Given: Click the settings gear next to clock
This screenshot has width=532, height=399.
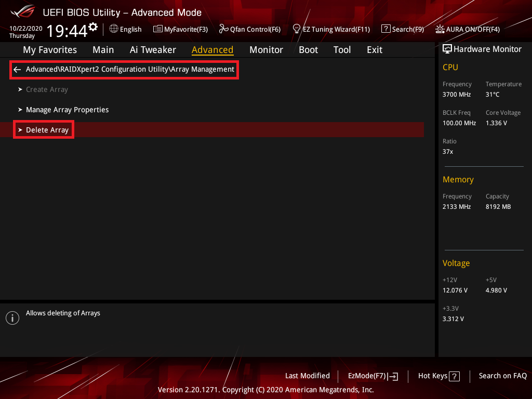Looking at the screenshot, I should click(x=93, y=27).
